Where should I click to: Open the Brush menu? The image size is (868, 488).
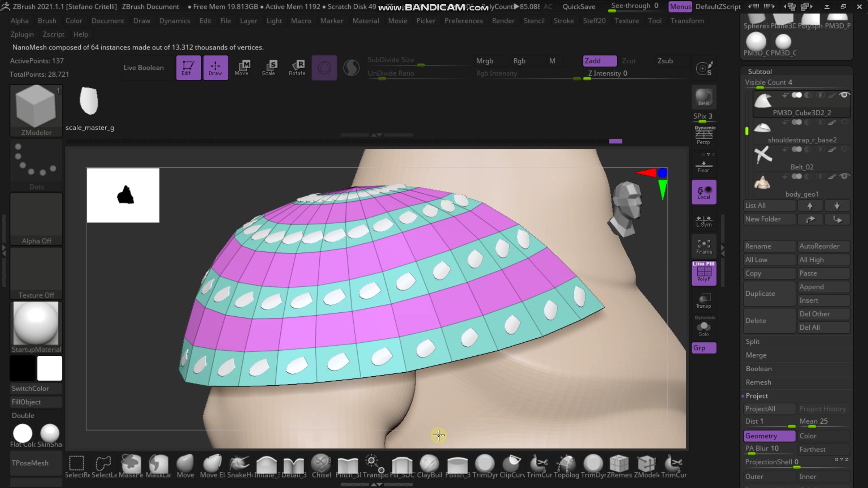(x=47, y=21)
